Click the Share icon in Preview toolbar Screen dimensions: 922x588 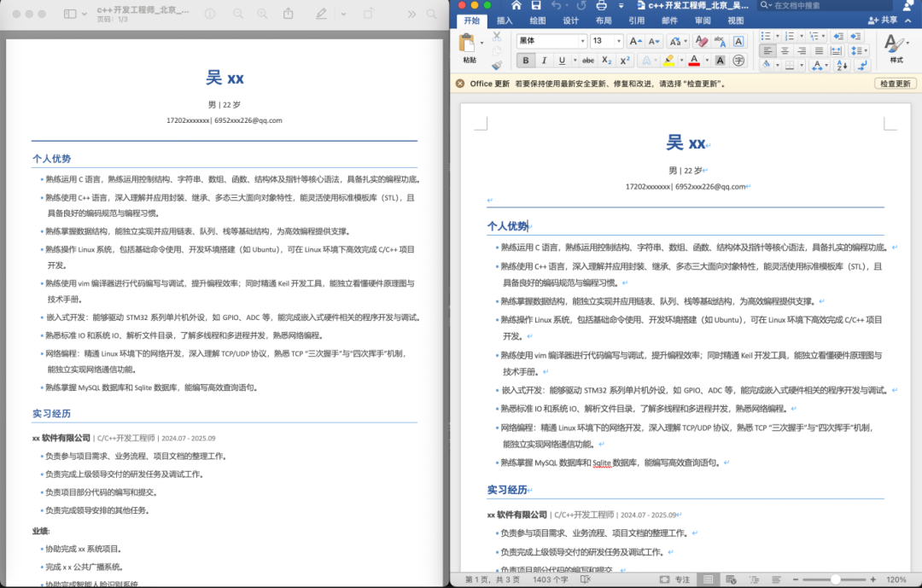(289, 14)
